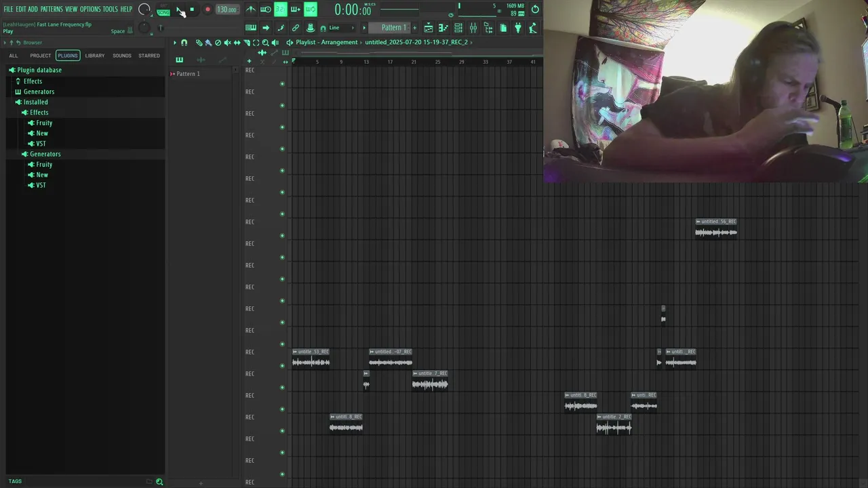Screen dimensions: 868x488
Task: Open the EDIT menu
Action: tap(21, 9)
